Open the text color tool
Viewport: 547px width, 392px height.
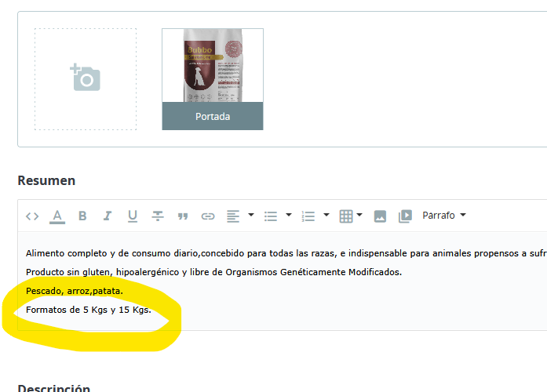pyautogui.click(x=57, y=216)
